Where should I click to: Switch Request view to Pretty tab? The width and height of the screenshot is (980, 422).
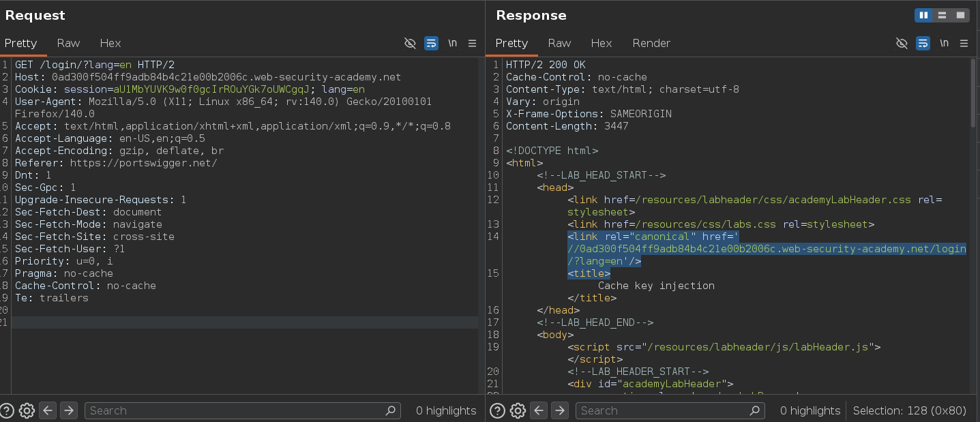(x=20, y=43)
